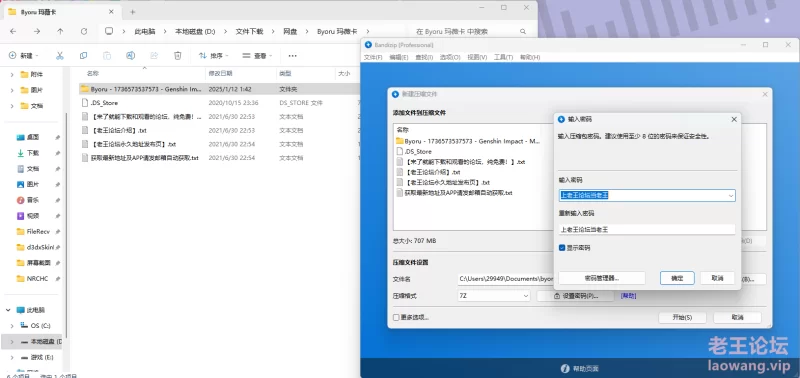Image resolution: width=800 pixels, height=378 pixels.
Task: Click the search magnifier icon in Explorer
Action: coord(523,32)
